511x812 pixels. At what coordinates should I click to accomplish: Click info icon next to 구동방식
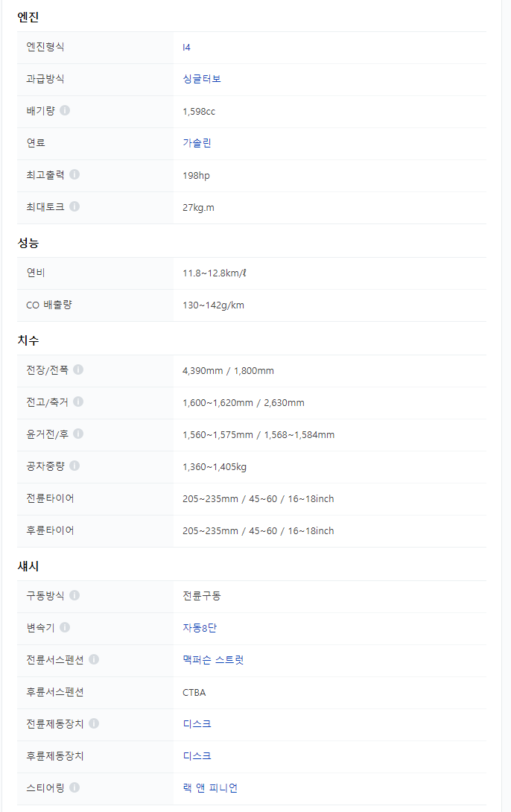click(74, 595)
